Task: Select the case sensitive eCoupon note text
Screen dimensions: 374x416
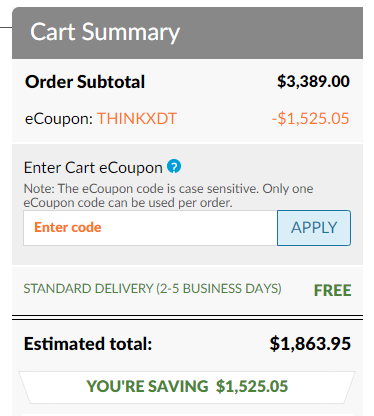Action: pyautogui.click(x=168, y=196)
